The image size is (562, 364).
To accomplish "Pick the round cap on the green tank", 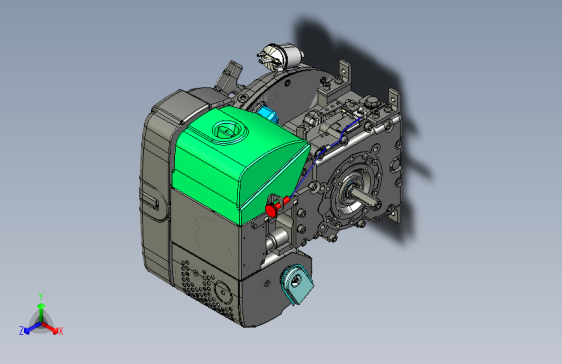I will click(229, 131).
